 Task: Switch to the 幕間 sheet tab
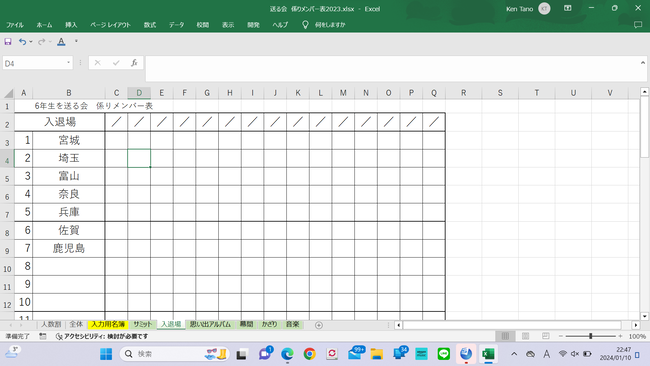point(247,324)
